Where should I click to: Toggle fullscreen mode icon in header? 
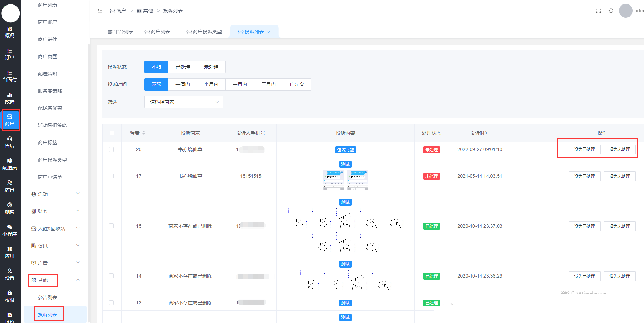598,11
